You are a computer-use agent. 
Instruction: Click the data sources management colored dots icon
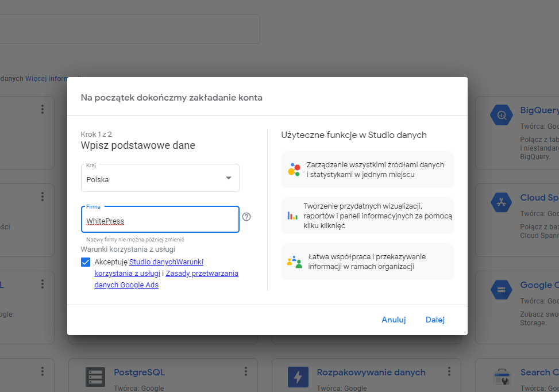click(x=294, y=170)
